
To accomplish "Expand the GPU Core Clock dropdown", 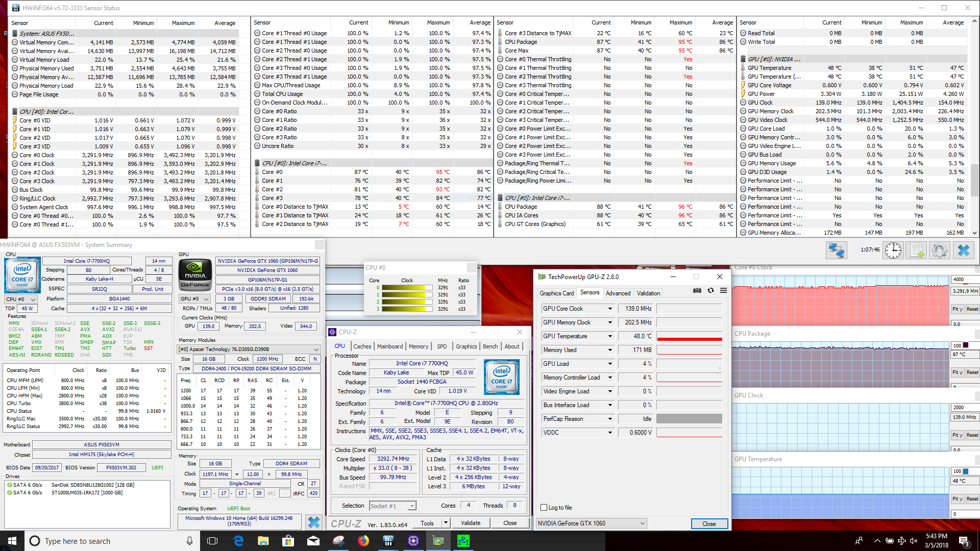I will click(x=609, y=309).
